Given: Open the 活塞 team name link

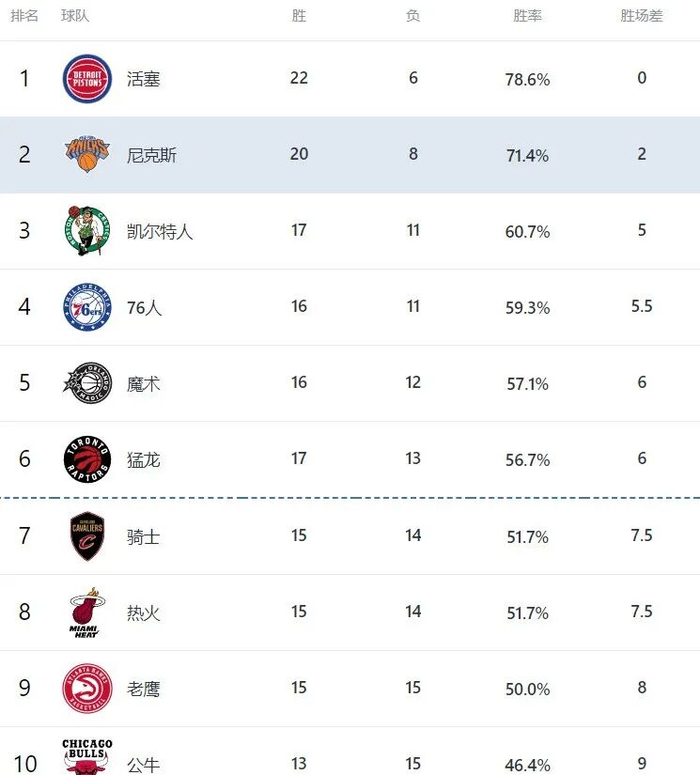Looking at the screenshot, I should tap(144, 79).
